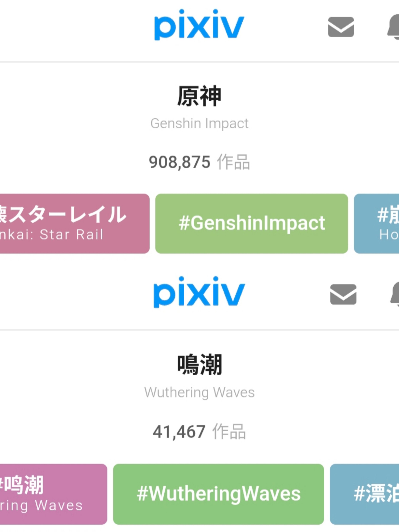Choose the blue tag right of #GenshinImpact
Screen dimensions: 399x532
point(376,224)
